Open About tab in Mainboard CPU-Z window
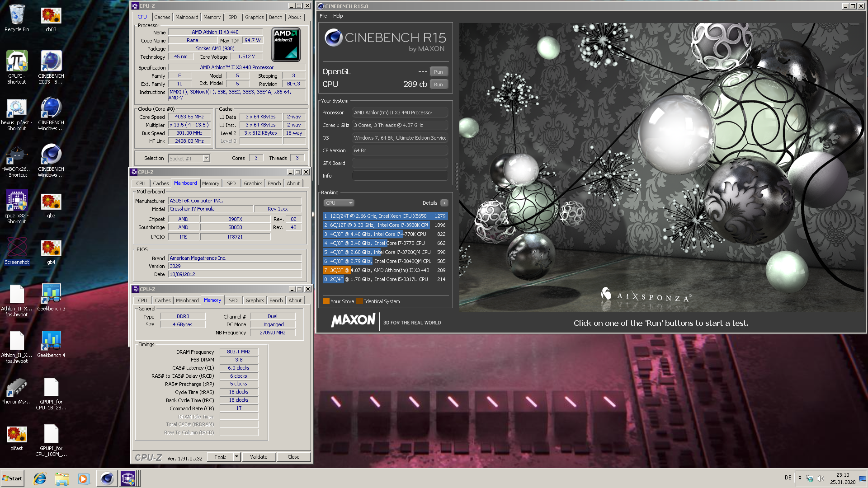 [293, 183]
